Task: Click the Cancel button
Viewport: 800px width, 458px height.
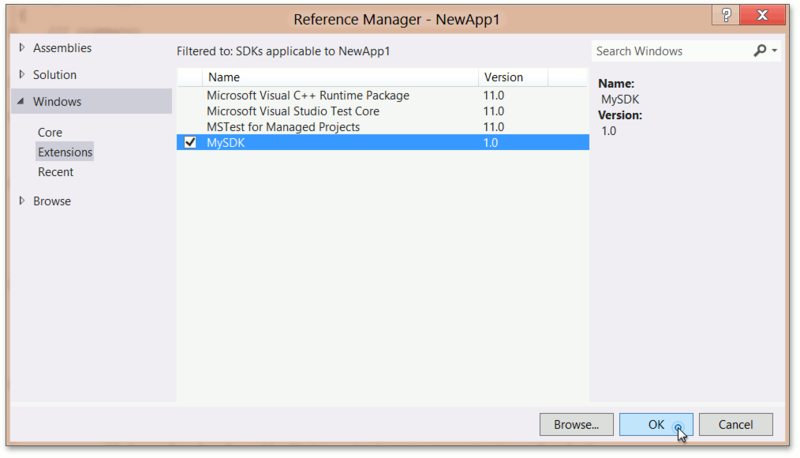Action: click(x=735, y=424)
